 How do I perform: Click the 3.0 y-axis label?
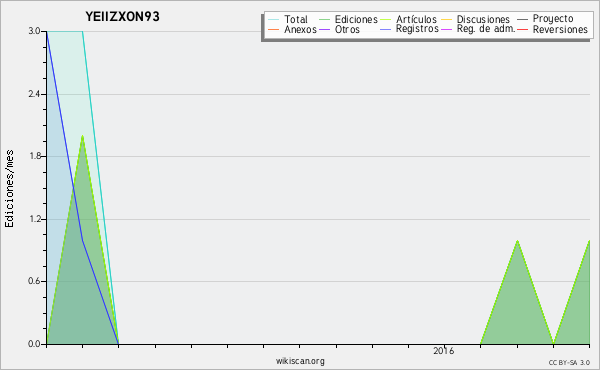point(34,31)
